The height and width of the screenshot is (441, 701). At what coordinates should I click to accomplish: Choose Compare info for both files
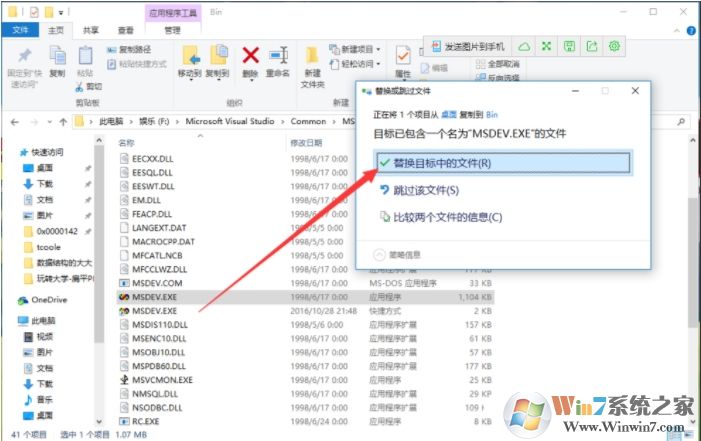coord(441,217)
